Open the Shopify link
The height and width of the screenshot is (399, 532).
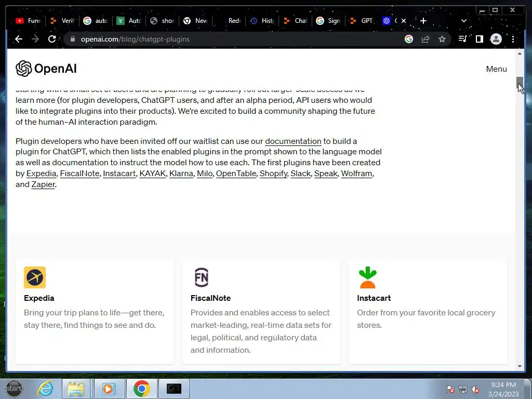(x=273, y=174)
